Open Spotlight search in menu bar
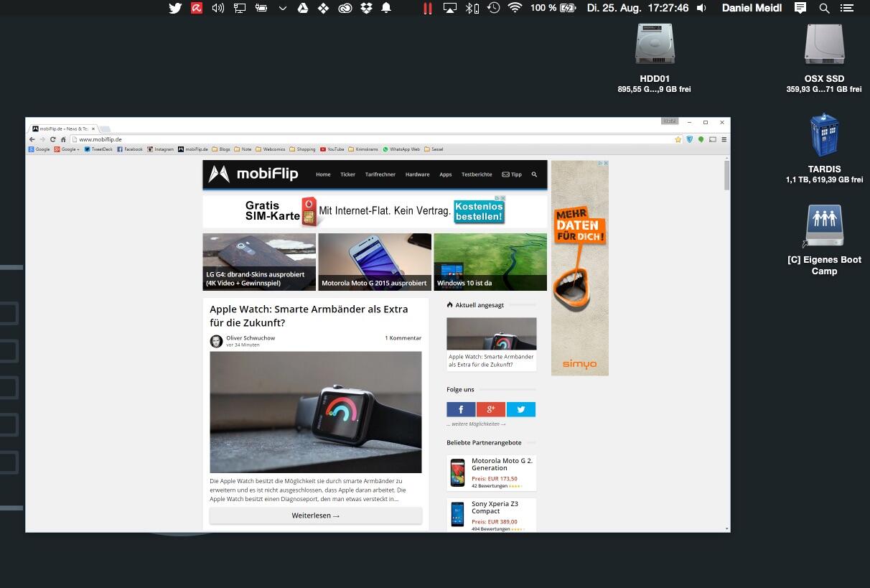Viewport: 870px width, 588px height. [x=824, y=8]
